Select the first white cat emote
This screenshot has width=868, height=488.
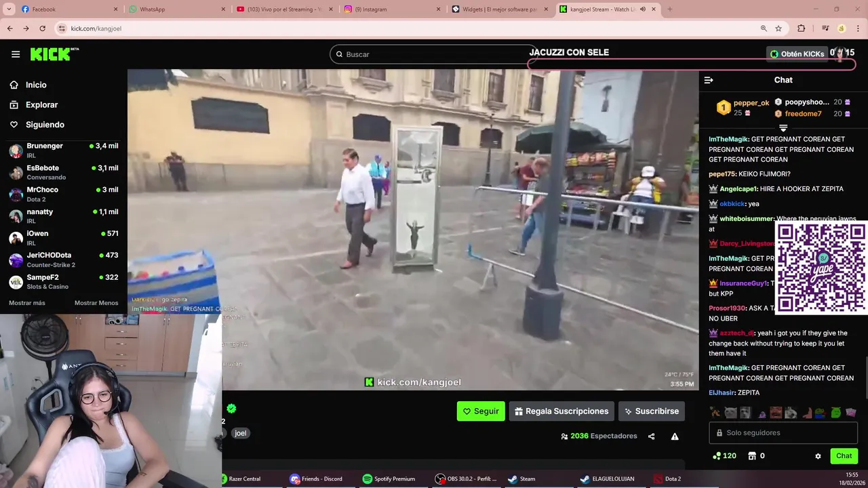(x=730, y=412)
